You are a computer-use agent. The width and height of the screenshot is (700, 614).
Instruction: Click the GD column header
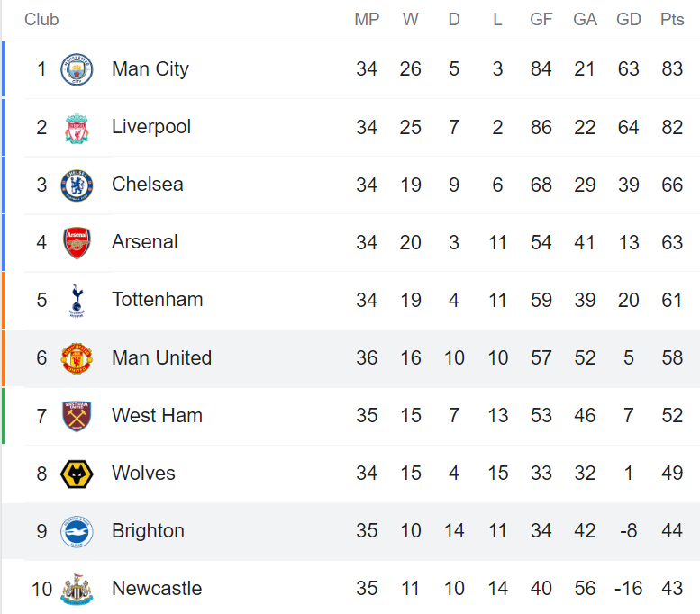click(629, 19)
